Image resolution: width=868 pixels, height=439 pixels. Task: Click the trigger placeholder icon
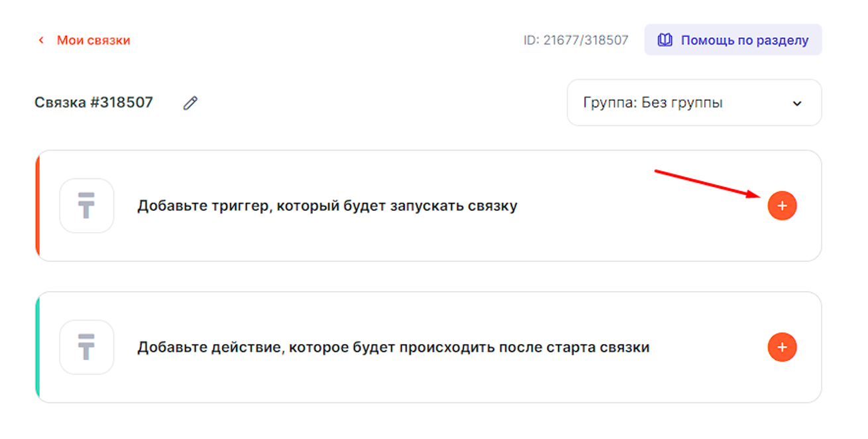[87, 206]
